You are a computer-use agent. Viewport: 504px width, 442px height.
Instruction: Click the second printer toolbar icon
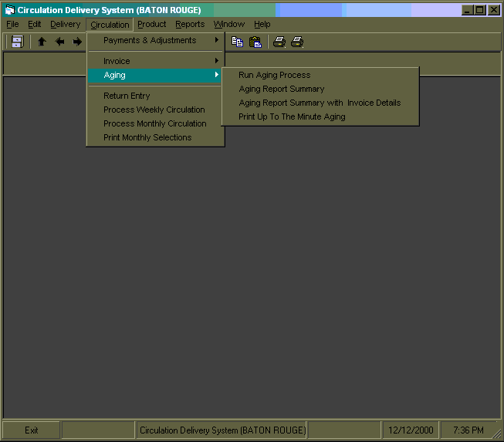297,42
